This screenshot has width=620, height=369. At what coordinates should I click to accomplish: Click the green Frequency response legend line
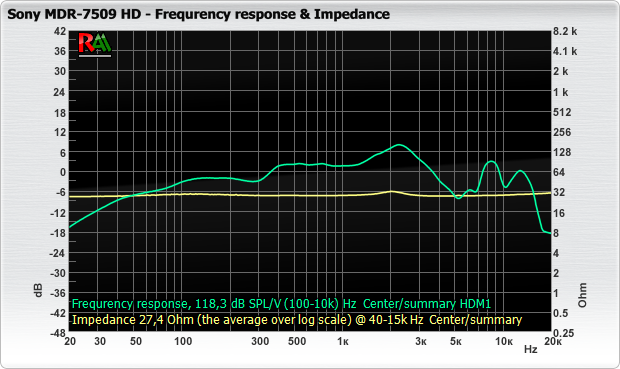(281, 304)
